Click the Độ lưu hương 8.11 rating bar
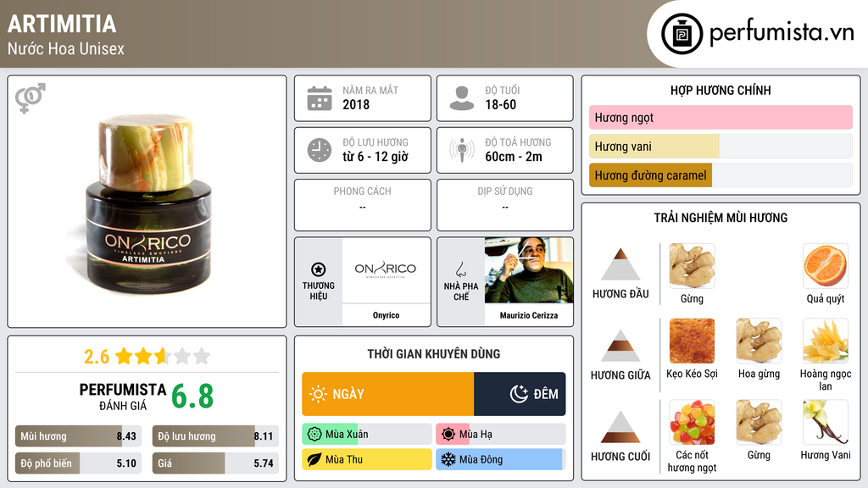Image resolution: width=868 pixels, height=488 pixels. (x=215, y=436)
